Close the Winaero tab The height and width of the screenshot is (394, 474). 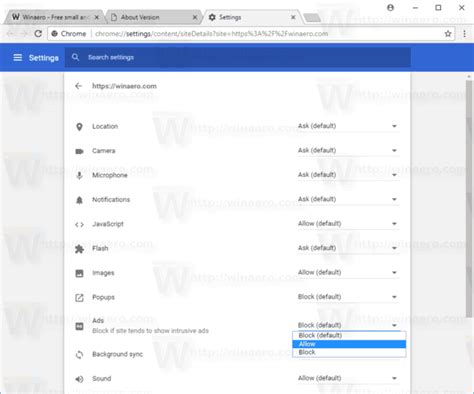(97, 17)
